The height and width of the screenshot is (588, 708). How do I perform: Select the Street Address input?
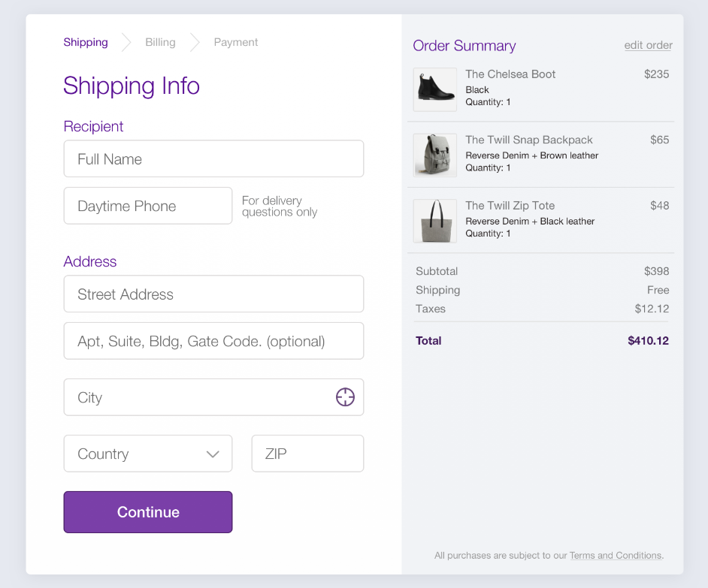[x=213, y=294]
